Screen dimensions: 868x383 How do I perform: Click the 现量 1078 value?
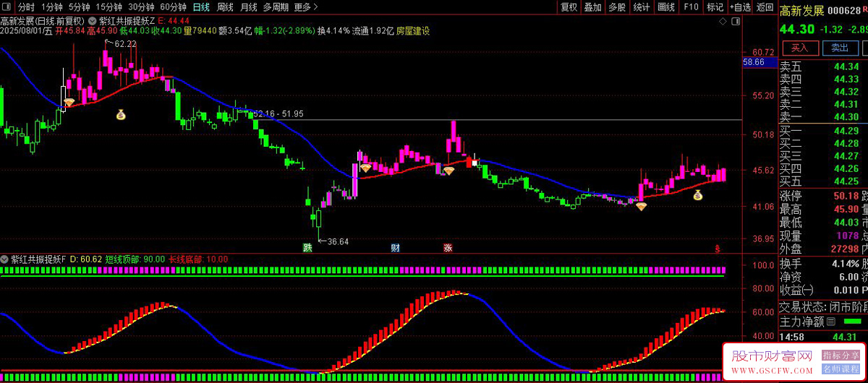pyautogui.click(x=848, y=236)
